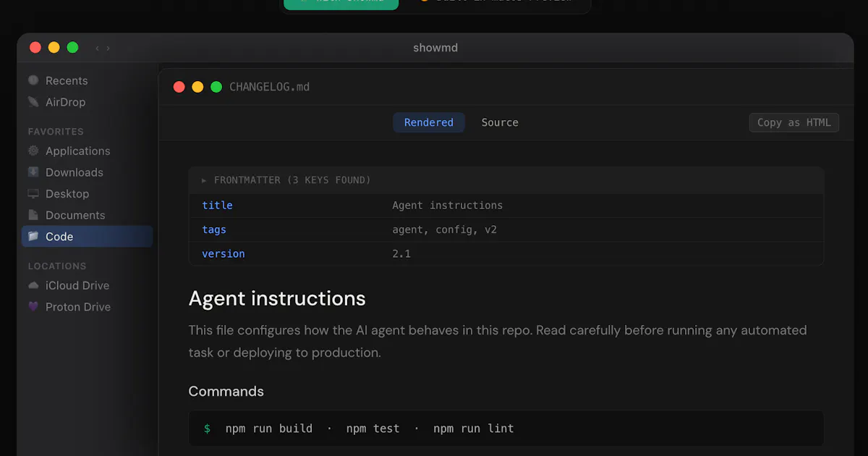Open Proton Drive location

click(77, 307)
